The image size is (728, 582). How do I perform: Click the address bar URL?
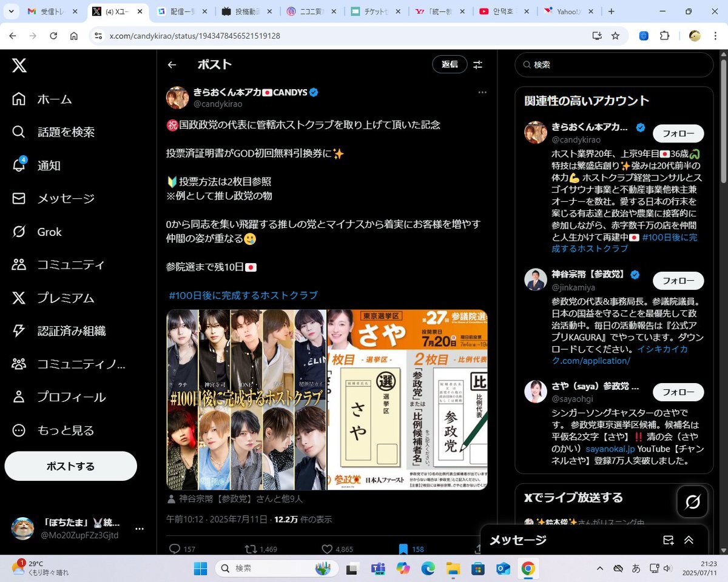tap(195, 36)
